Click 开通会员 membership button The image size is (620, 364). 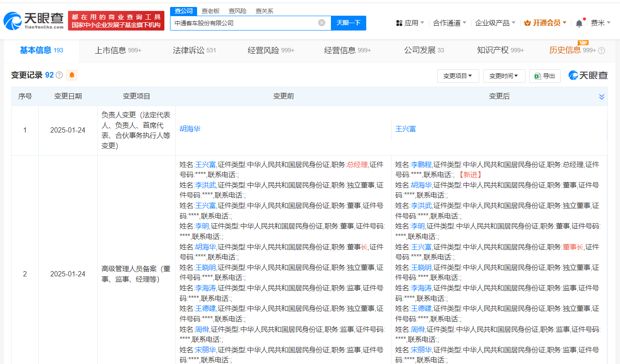point(545,23)
